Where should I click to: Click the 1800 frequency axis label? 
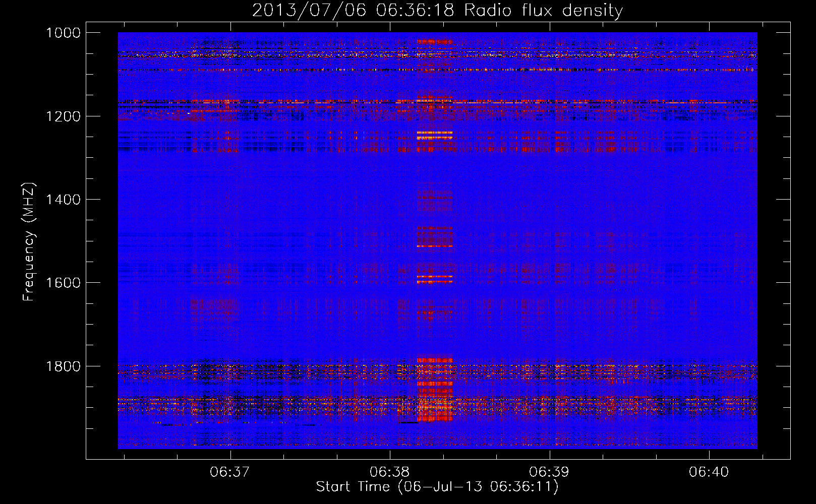pos(63,366)
